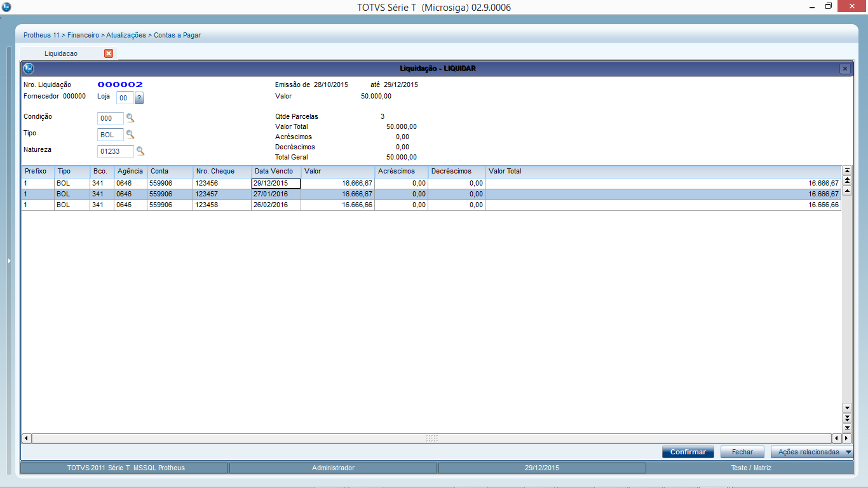Select date cell 26/02/2016
The height and width of the screenshot is (488, 868).
coord(276,205)
